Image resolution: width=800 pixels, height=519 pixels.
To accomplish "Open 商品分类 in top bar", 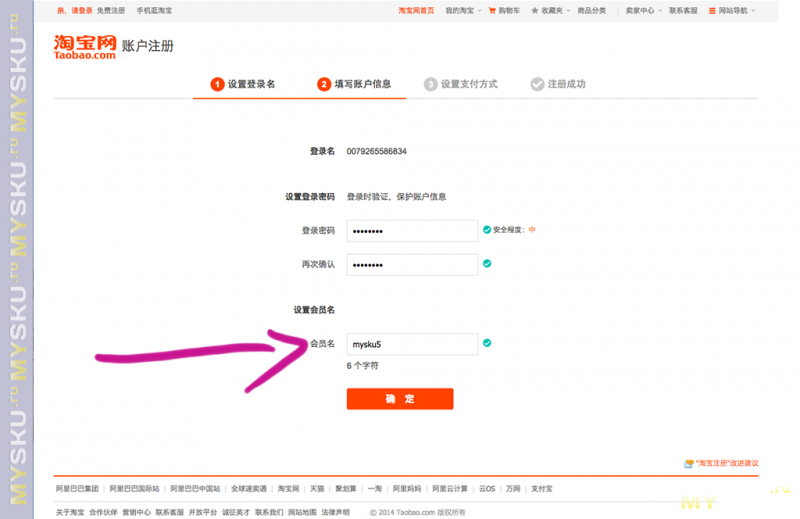I will pyautogui.click(x=591, y=10).
